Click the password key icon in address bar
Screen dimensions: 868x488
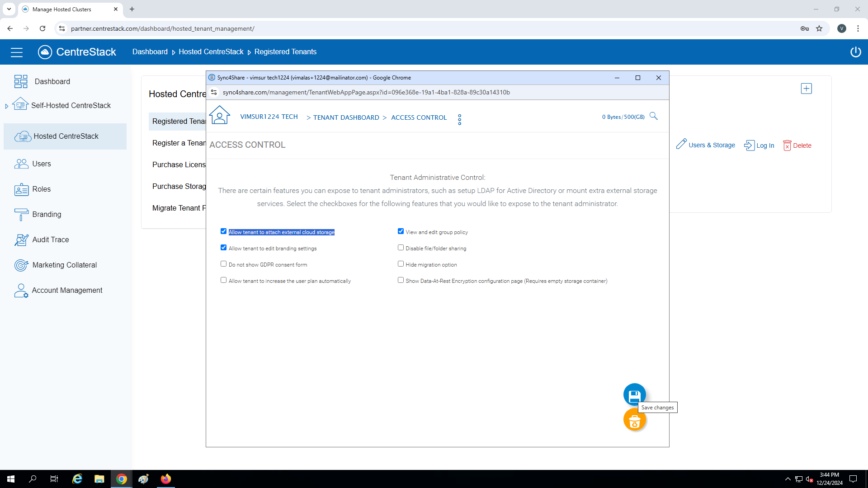[x=804, y=28]
